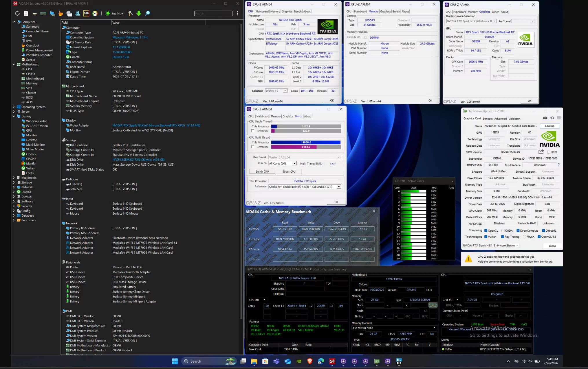Switch to the Sensors tab in GPU-Z
Image resolution: width=588 pixels, height=369 pixels.
pos(487,119)
